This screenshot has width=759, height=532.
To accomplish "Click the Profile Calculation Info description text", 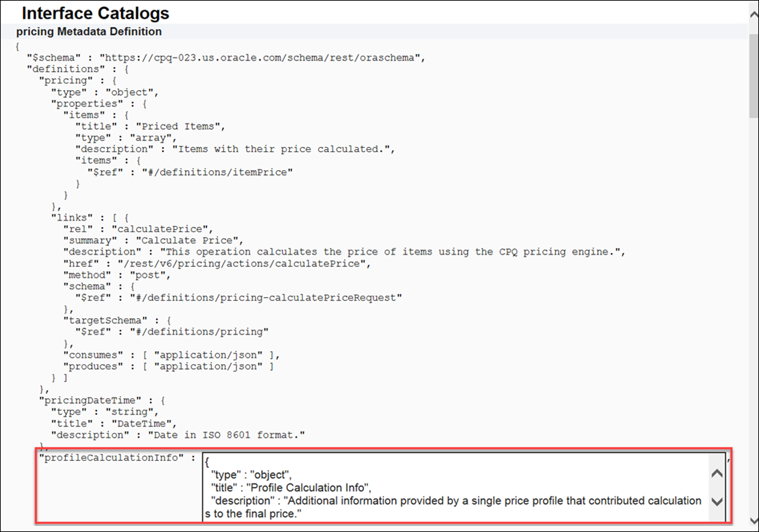I will point(451,500).
